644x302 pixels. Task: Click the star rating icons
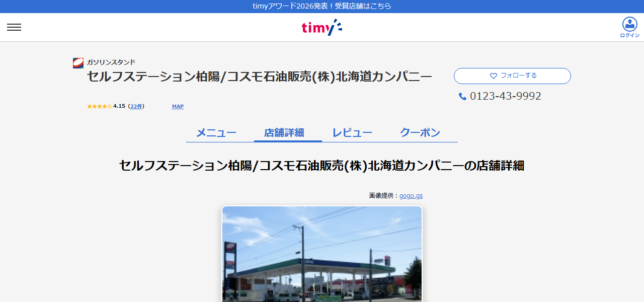(99, 106)
